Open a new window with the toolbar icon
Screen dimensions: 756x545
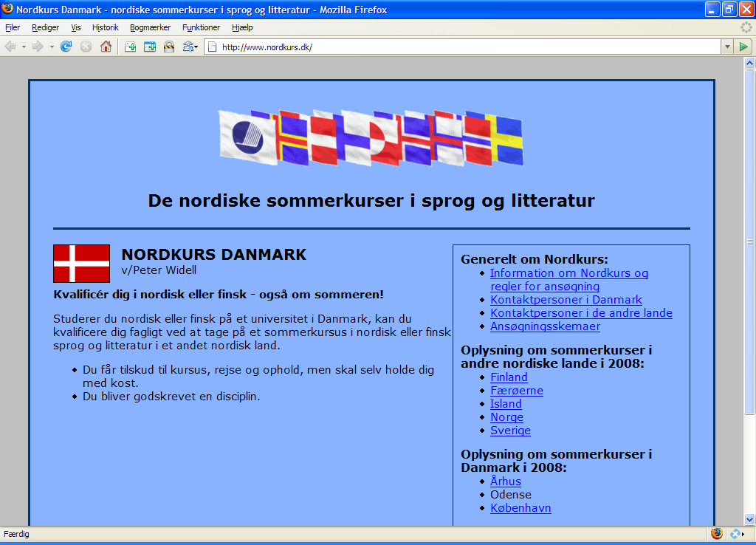coord(150,47)
